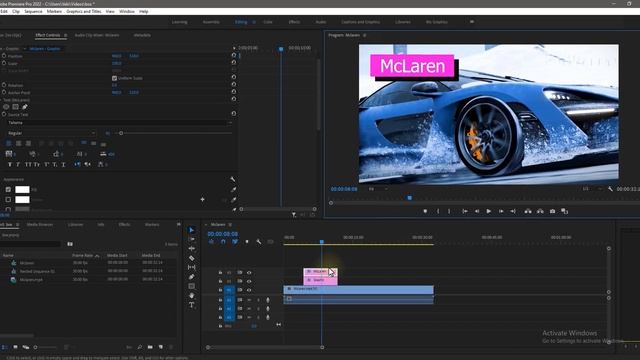Open Timeline Display Settings wrench

tap(259, 242)
